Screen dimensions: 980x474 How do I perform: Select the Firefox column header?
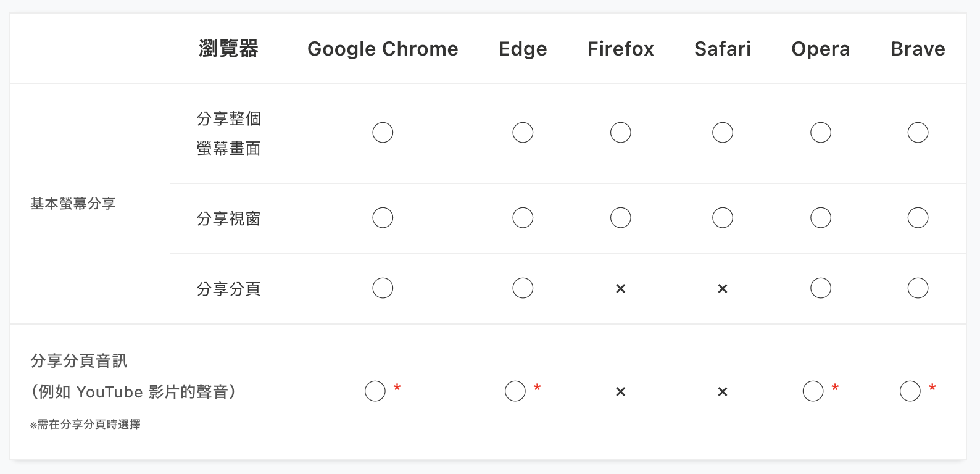(x=621, y=49)
